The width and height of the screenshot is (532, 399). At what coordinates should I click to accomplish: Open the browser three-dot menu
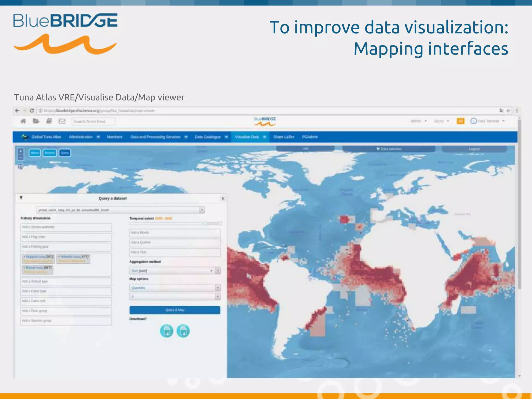(517, 111)
